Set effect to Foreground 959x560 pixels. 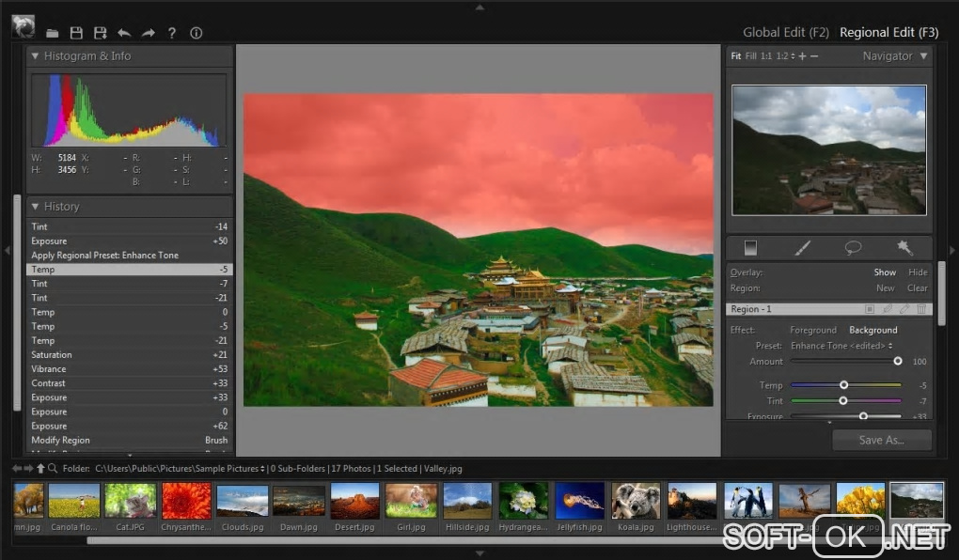pyautogui.click(x=813, y=330)
